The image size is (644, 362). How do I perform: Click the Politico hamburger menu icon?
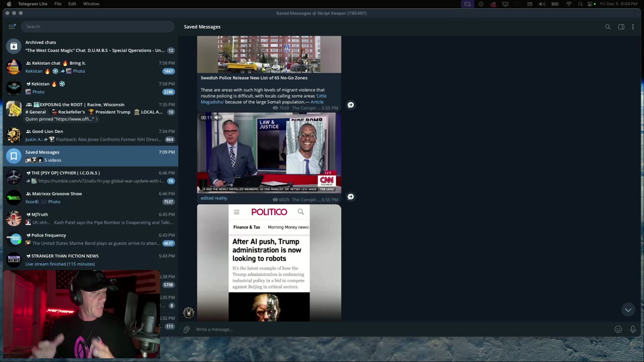[236, 212]
